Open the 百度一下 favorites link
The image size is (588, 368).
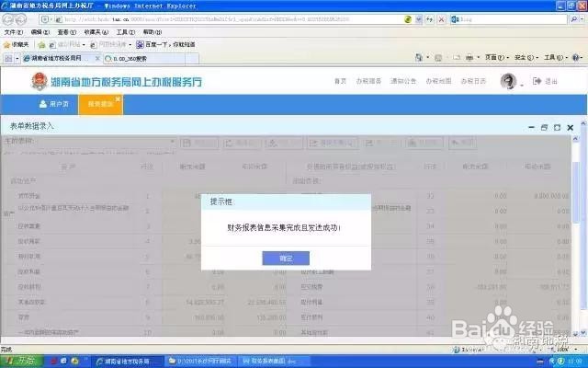(165, 45)
